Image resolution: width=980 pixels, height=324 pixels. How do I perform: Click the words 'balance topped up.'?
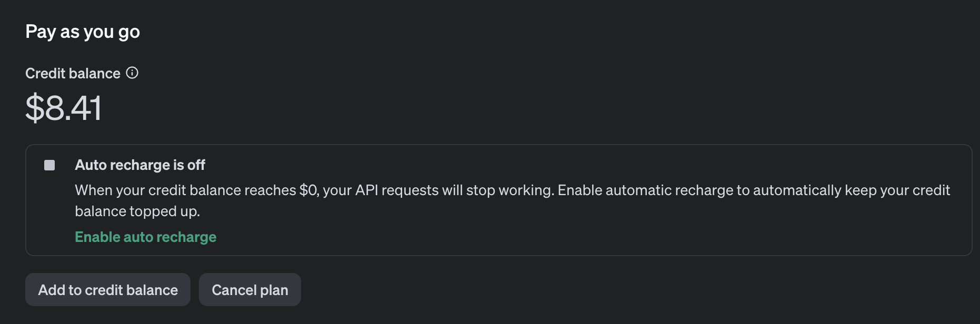[x=137, y=211]
